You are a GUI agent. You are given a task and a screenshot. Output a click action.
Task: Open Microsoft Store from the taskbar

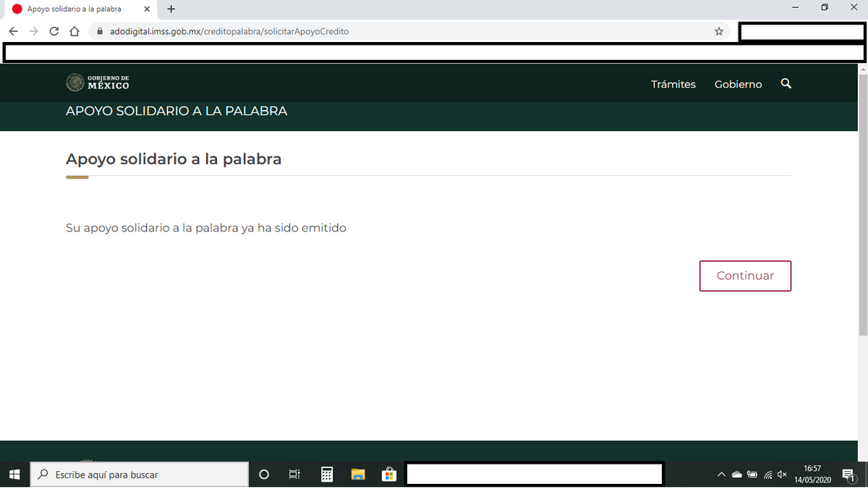click(x=389, y=475)
